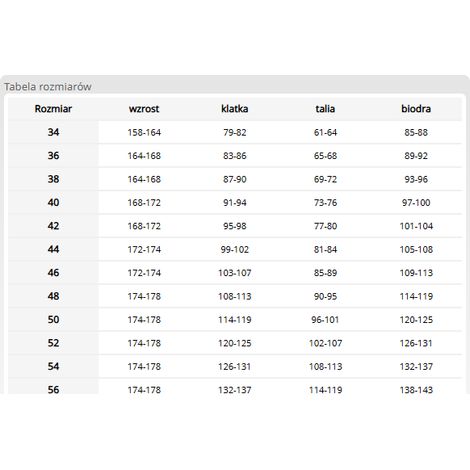Select the 158-164 wzrost cell
The height and width of the screenshot is (470, 470).
[x=144, y=132]
